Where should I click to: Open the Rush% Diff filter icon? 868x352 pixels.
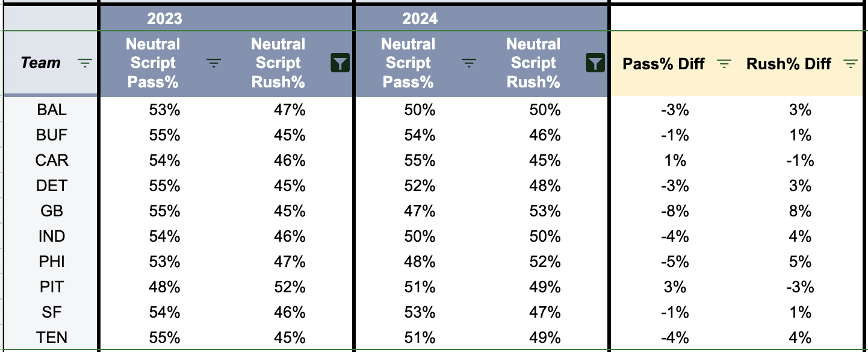click(850, 63)
